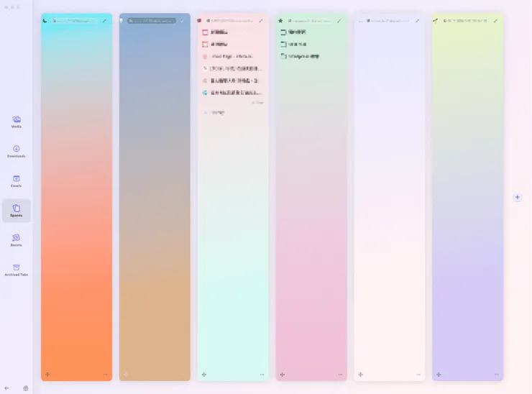Image resolution: width=532 pixels, height=394 pixels.
Task: Click star icon of green-pink space
Action: click(280, 21)
